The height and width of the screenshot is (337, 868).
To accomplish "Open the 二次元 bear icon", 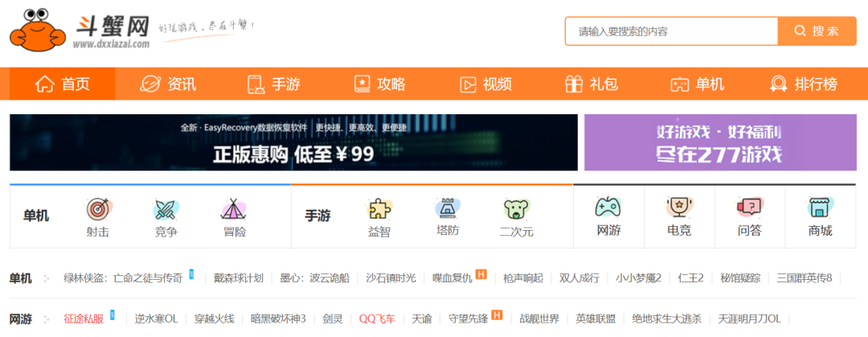I will (517, 209).
